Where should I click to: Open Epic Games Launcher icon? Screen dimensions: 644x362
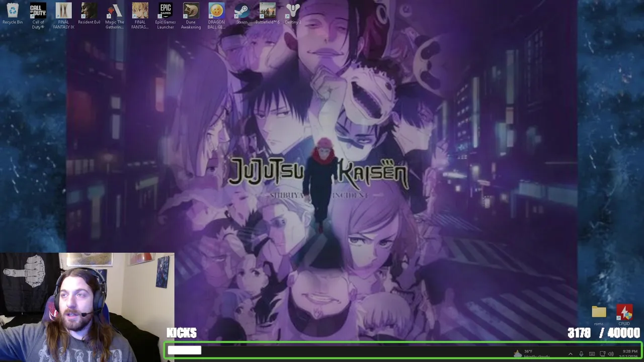click(x=166, y=16)
